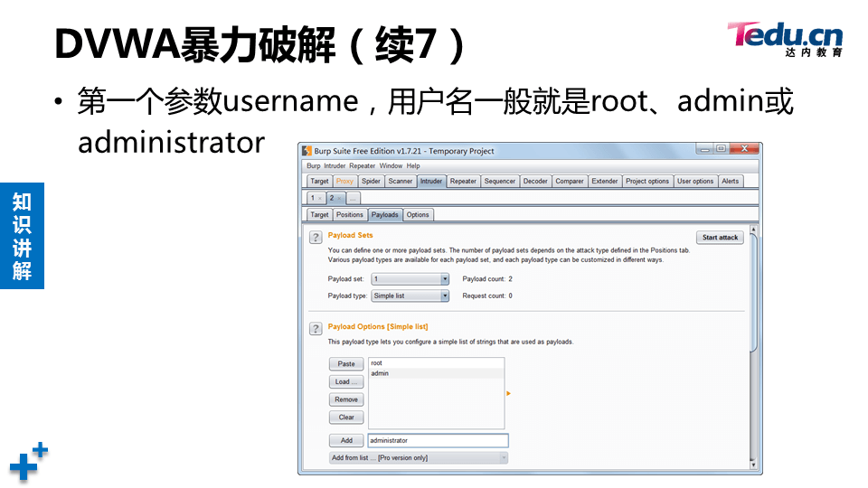
Task: Switch to the Proxy tab
Action: (x=344, y=181)
